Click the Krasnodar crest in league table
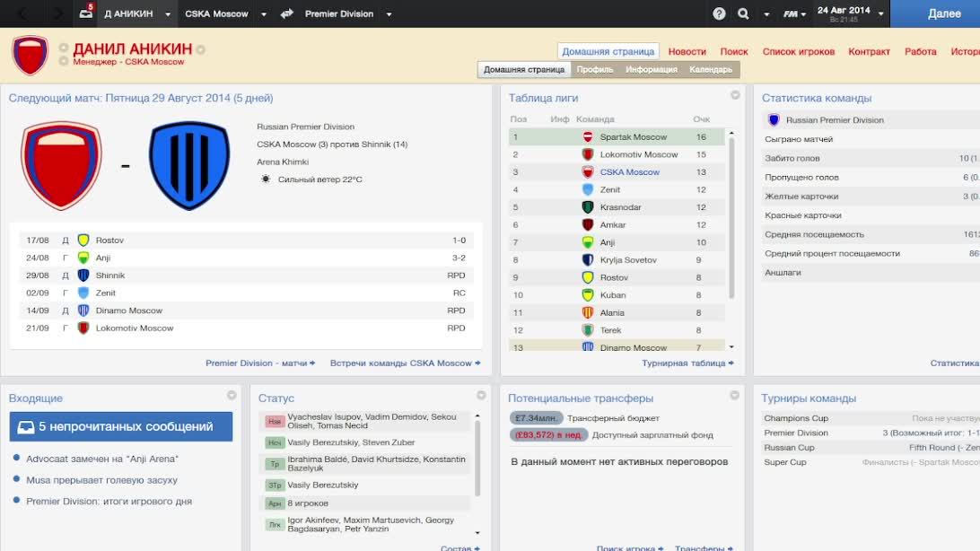 point(588,206)
